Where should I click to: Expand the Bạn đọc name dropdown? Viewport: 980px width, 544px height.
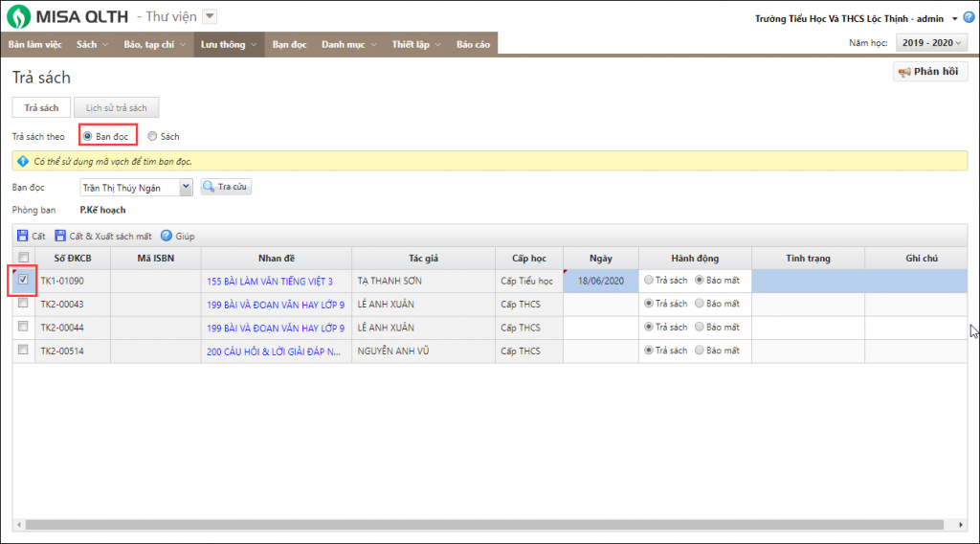click(x=186, y=188)
